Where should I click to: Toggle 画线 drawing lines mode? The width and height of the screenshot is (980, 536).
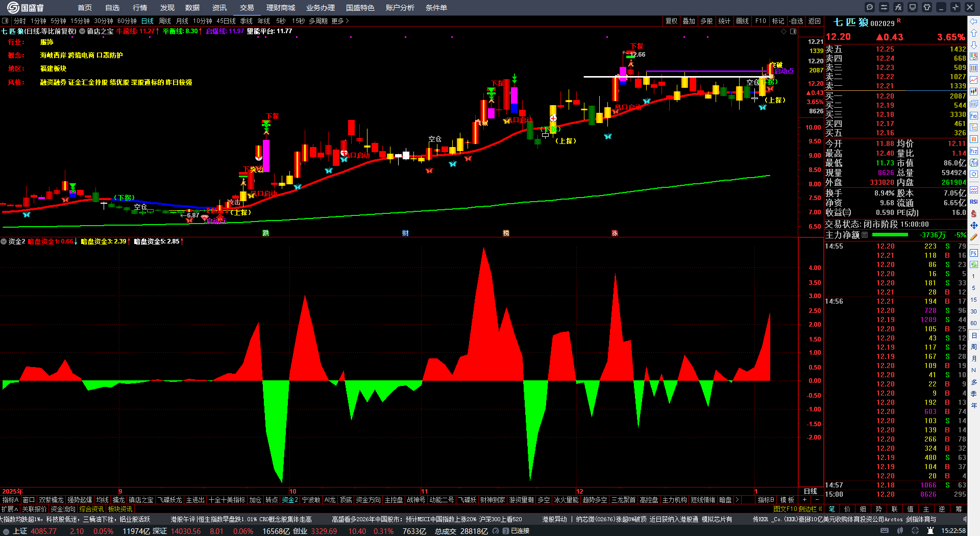[x=743, y=21]
